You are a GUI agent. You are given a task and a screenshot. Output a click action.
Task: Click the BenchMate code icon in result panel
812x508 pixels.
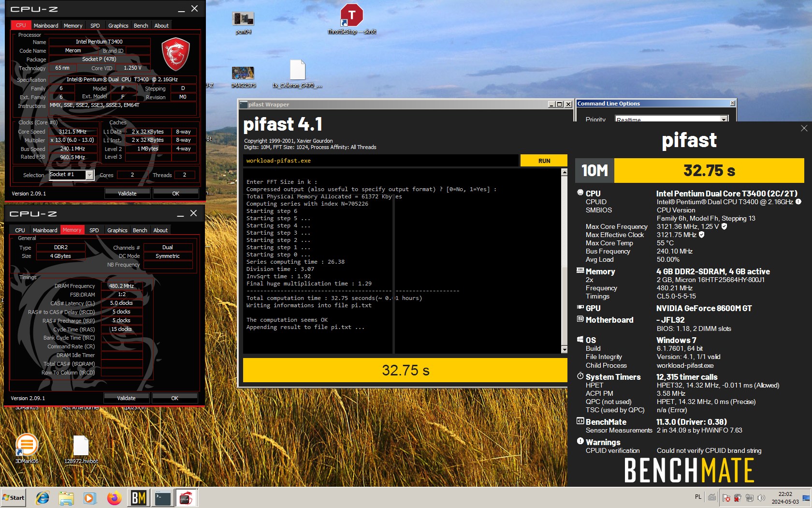tap(580, 421)
